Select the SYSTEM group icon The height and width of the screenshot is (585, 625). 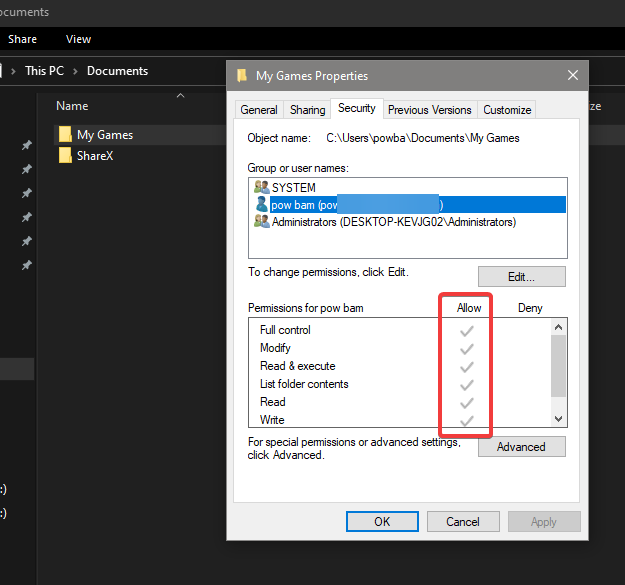(x=261, y=187)
